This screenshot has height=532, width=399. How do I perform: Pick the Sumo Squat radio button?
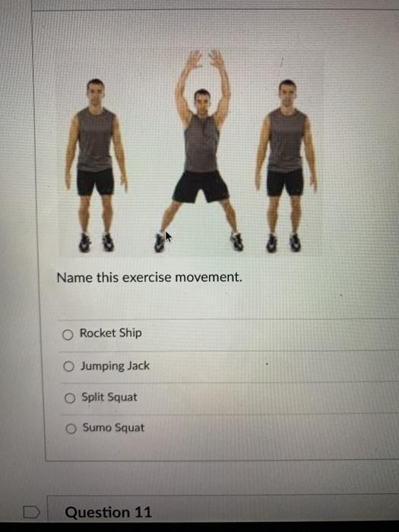71,429
